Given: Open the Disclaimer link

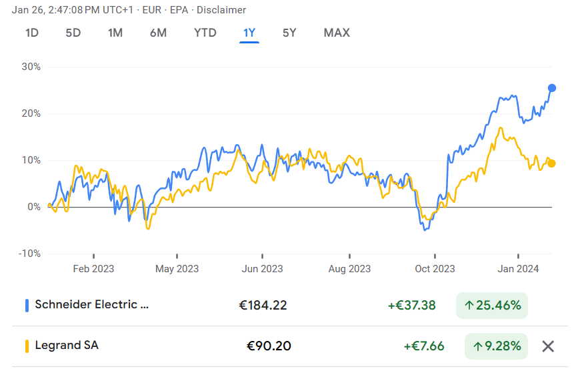Looking at the screenshot, I should 221,10.
